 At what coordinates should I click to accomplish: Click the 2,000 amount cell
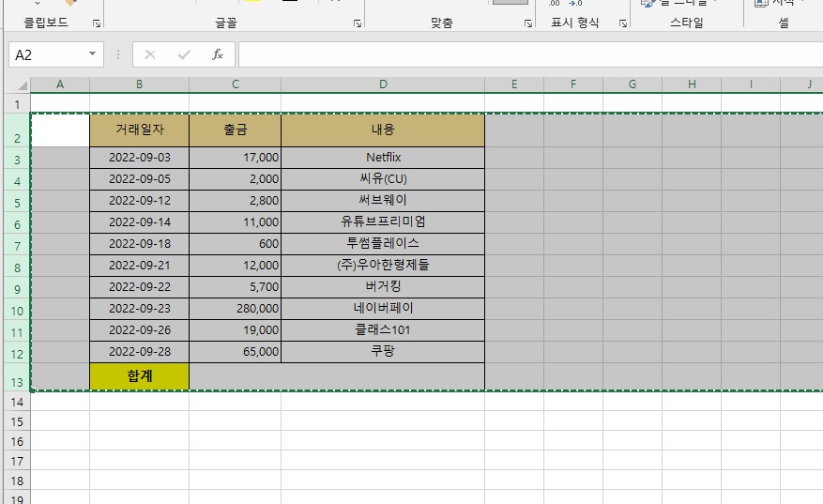coord(236,179)
